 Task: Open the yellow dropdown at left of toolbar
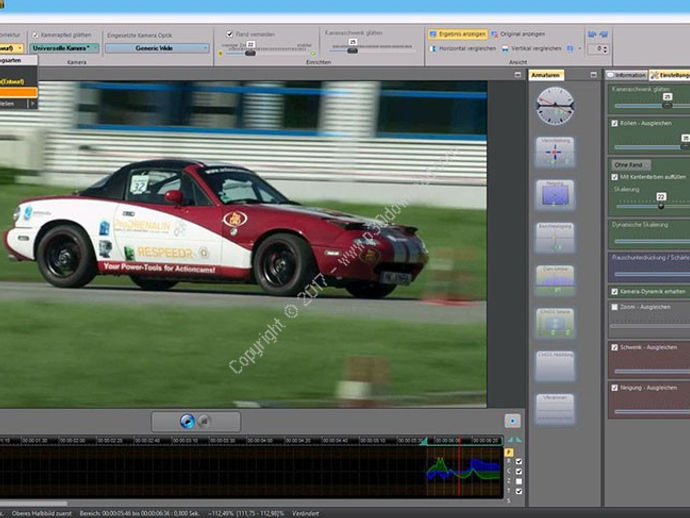click(x=12, y=48)
